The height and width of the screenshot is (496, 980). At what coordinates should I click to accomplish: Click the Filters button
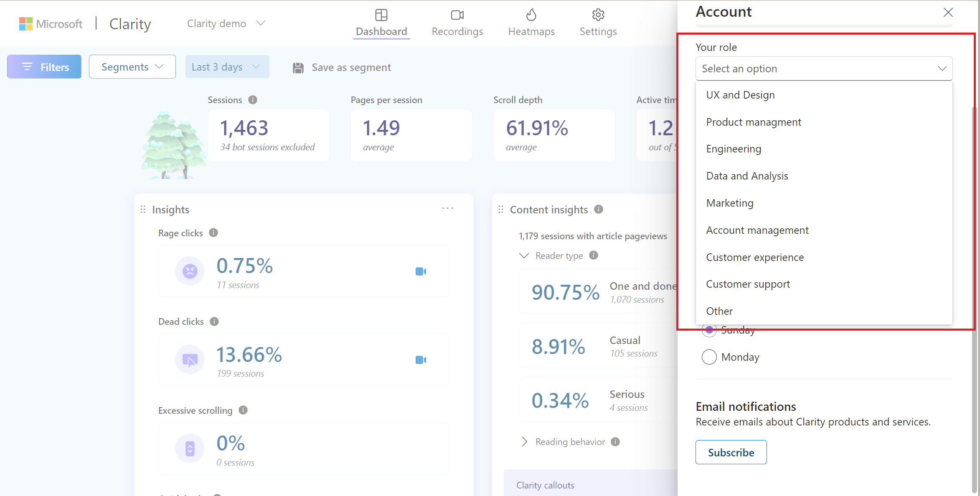coord(44,67)
